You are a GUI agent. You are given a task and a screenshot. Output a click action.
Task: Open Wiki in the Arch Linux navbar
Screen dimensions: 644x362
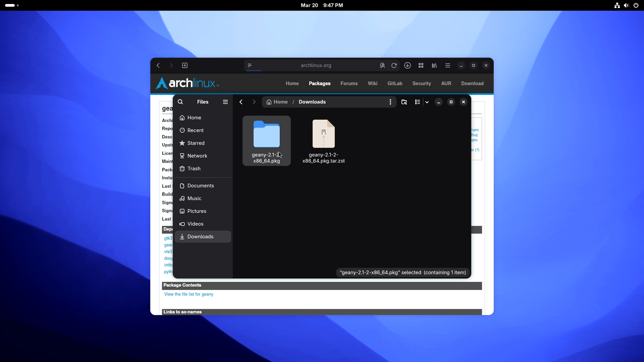coord(373,83)
